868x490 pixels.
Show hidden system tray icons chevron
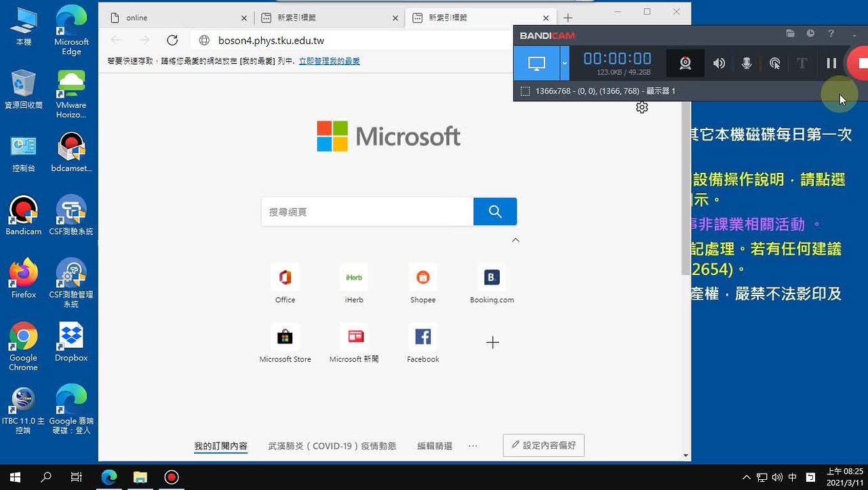(747, 477)
